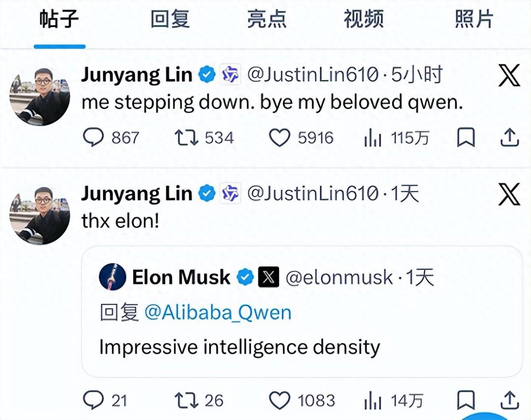
Task: Switch to the 回复 tab
Action: pos(170,20)
